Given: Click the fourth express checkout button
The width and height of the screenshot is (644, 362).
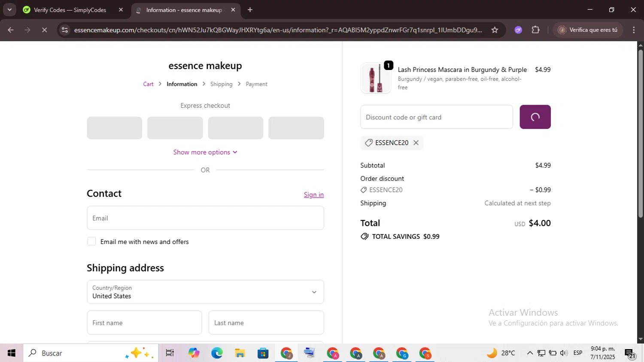Looking at the screenshot, I should point(296,128).
